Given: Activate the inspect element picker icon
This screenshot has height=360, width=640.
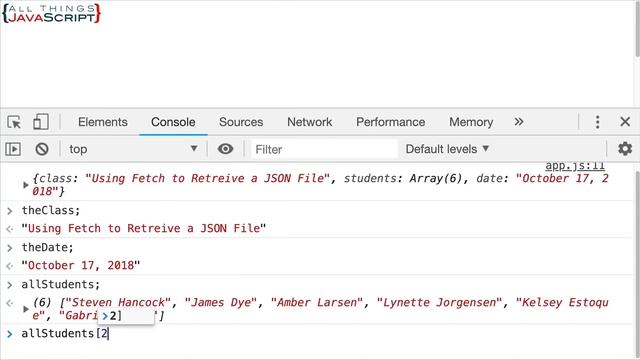Looking at the screenshot, I should coord(14,122).
